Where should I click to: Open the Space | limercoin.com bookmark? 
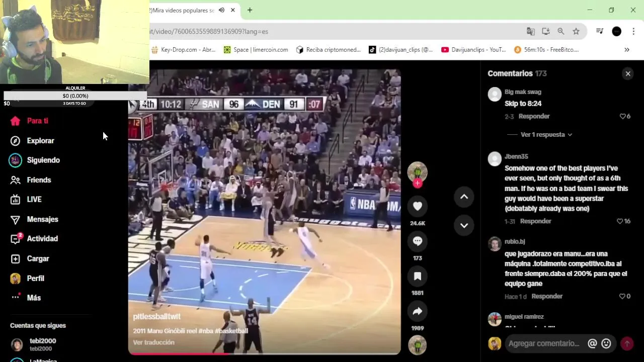[x=256, y=50]
